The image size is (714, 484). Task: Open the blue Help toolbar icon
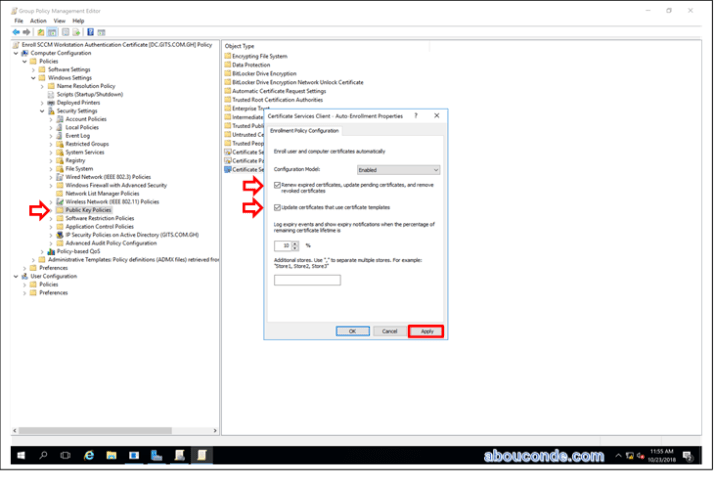coord(90,32)
